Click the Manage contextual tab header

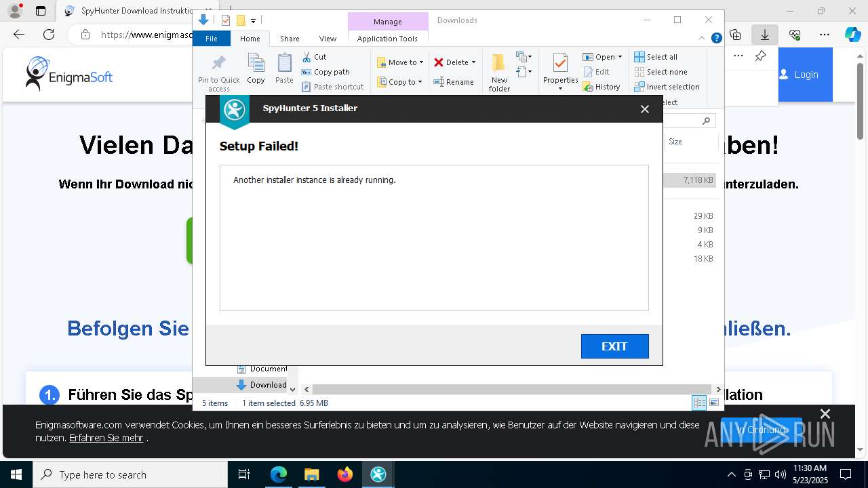388,22
